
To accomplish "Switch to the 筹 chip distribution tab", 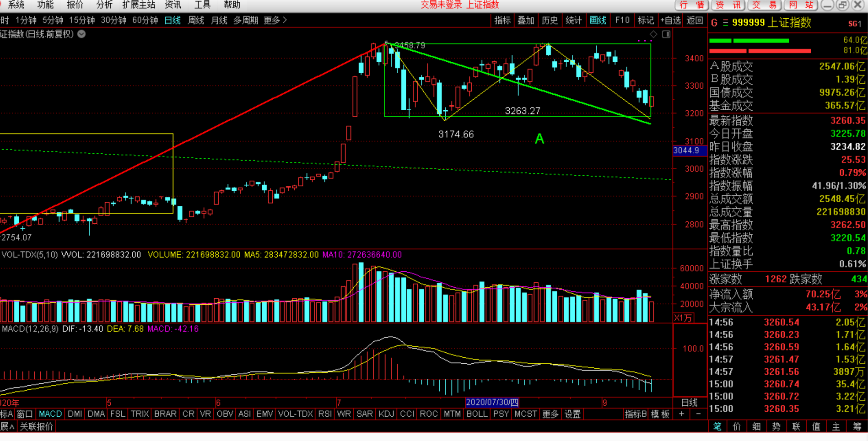I will click(x=857, y=426).
